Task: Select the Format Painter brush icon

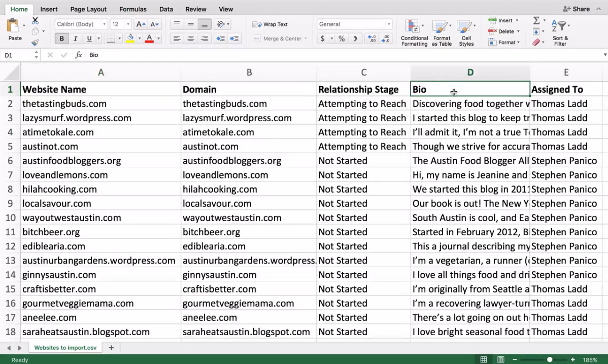Action: pos(36,42)
